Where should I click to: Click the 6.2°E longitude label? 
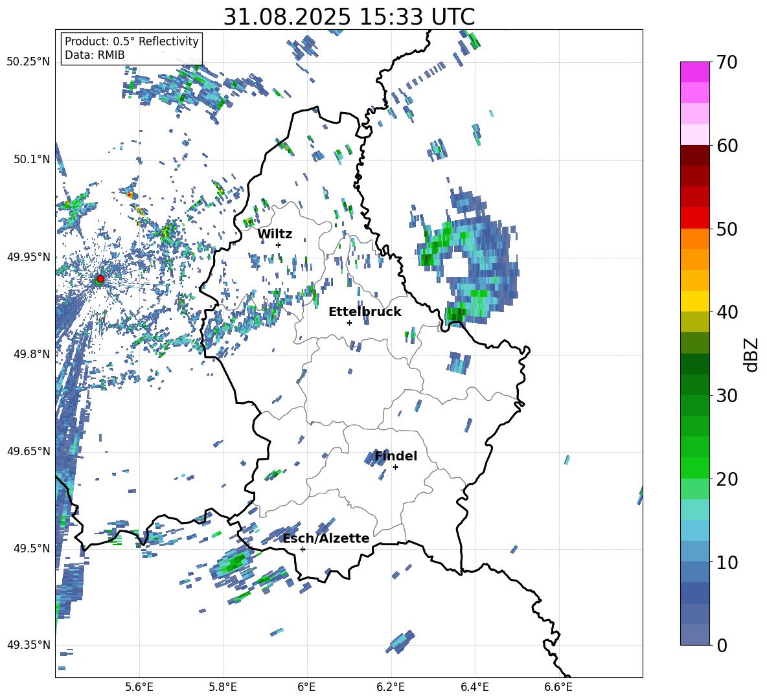(391, 687)
